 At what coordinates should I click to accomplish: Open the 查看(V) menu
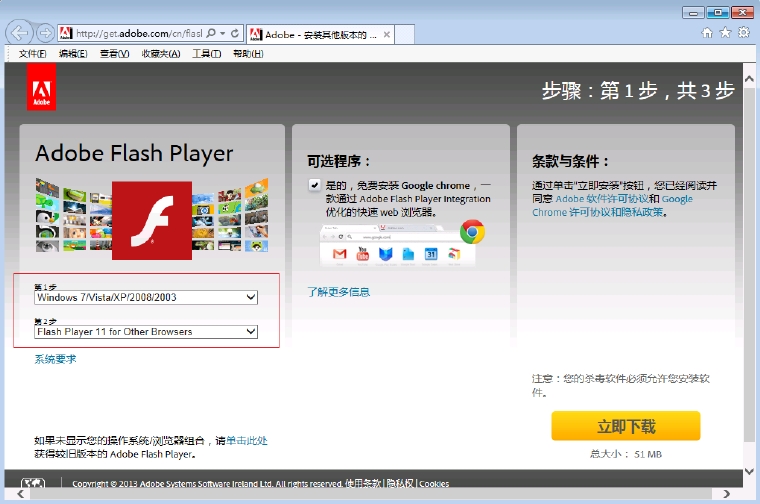[x=114, y=54]
